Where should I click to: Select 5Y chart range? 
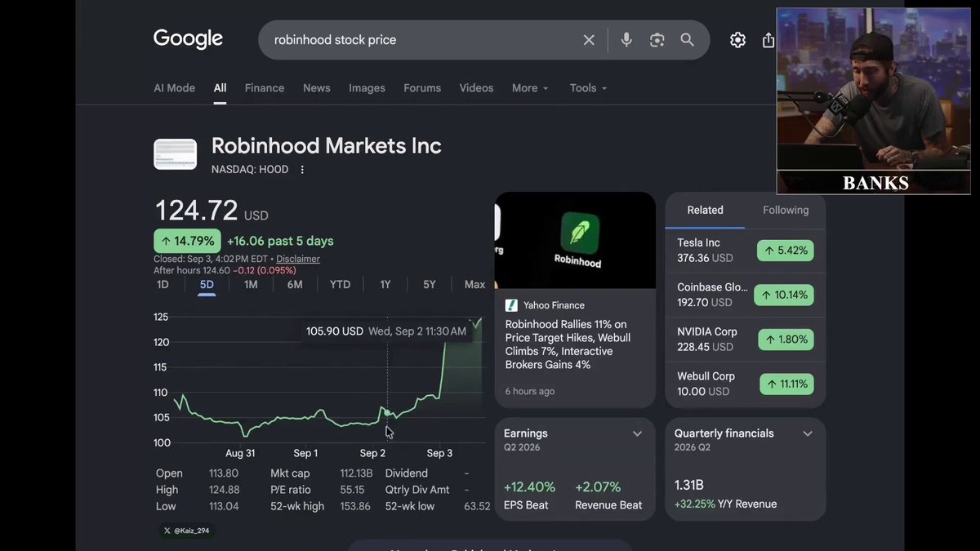[x=430, y=284]
